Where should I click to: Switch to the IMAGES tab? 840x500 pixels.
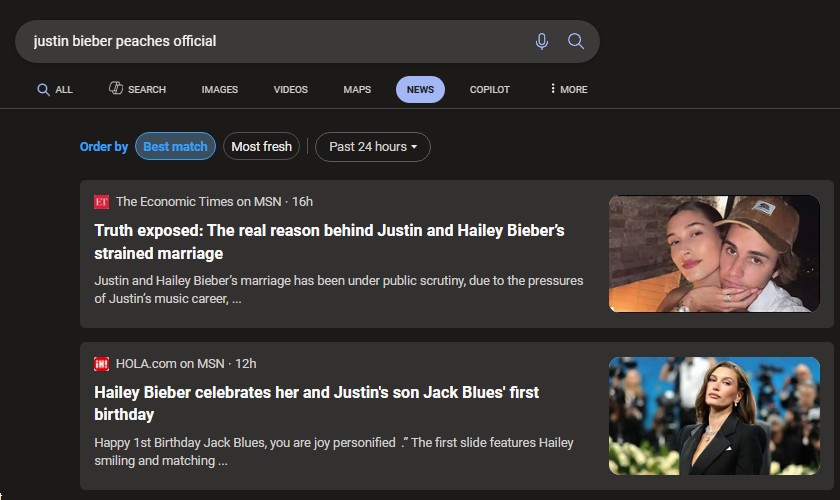click(220, 89)
